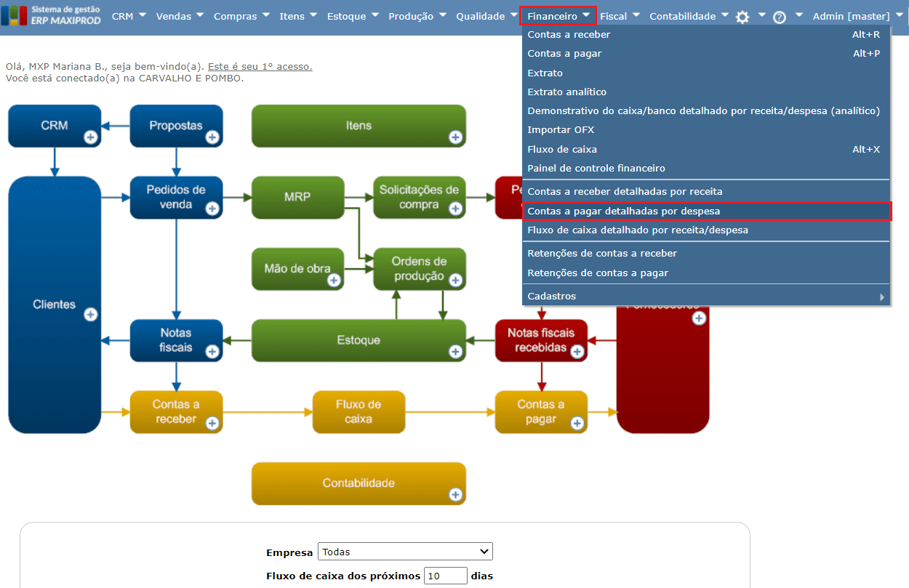The image size is (909, 588).
Task: Open the Empresa dropdown showing Todas
Action: (x=405, y=552)
